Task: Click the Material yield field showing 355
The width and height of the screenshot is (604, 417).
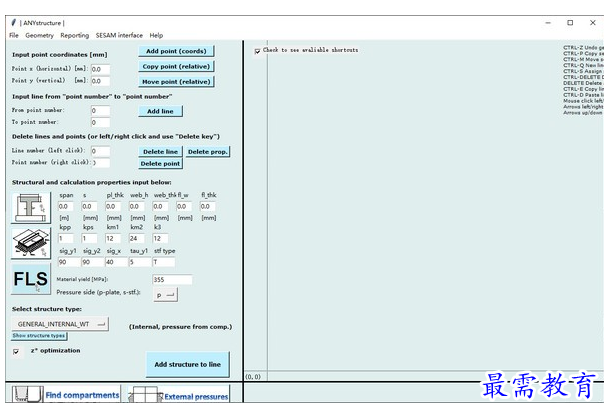Action: point(172,280)
